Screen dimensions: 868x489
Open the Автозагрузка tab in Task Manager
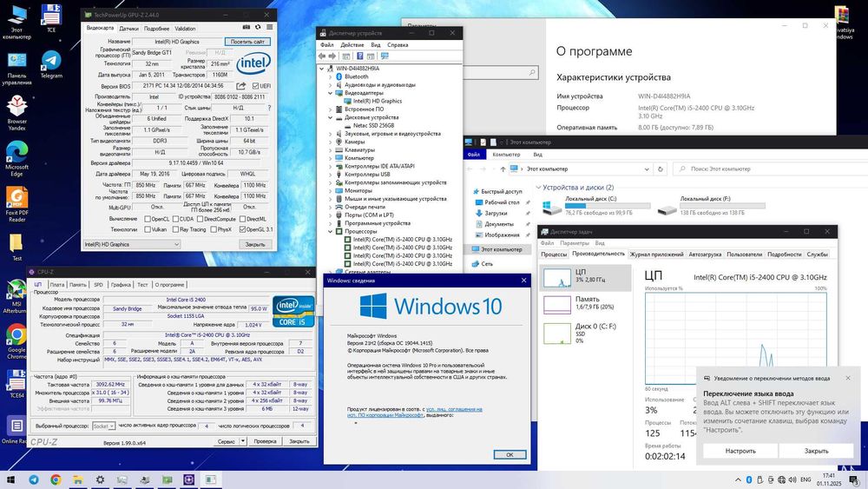[x=705, y=254]
